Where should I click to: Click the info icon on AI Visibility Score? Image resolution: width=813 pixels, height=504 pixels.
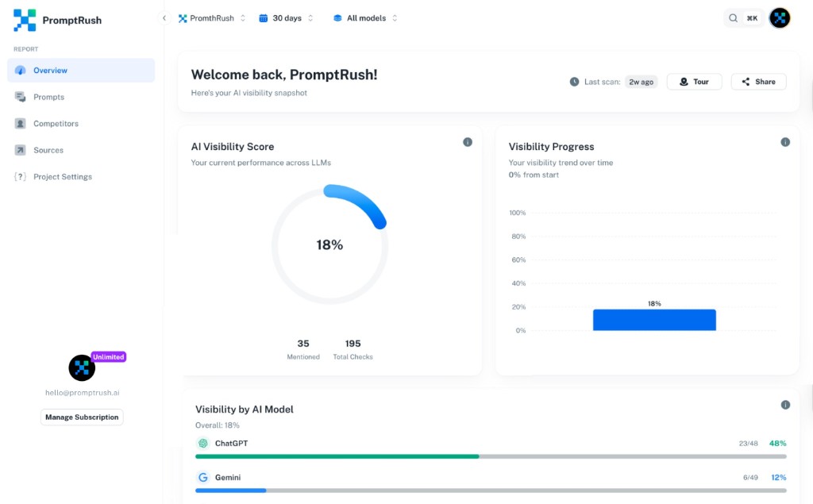(x=468, y=142)
